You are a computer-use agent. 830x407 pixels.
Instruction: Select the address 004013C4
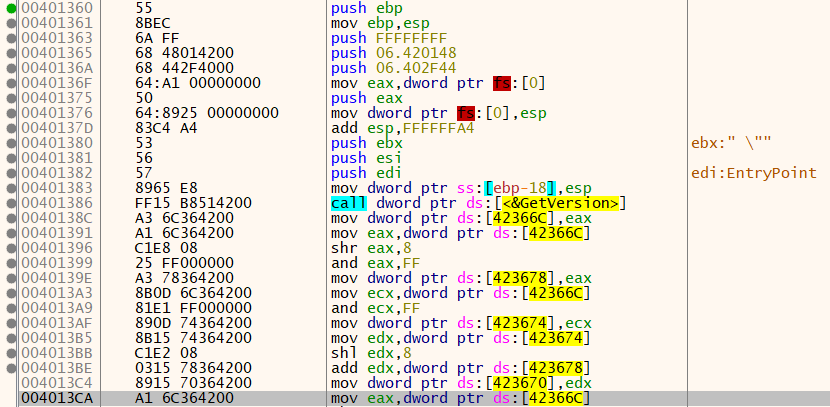(x=57, y=383)
